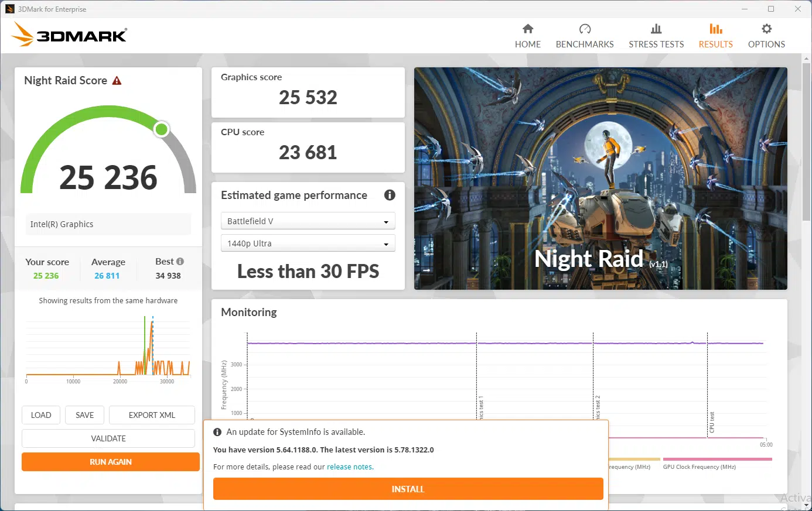Viewport: 812px width, 511px height.
Task: Open Stress Tests bar chart icon
Action: [x=656, y=29]
